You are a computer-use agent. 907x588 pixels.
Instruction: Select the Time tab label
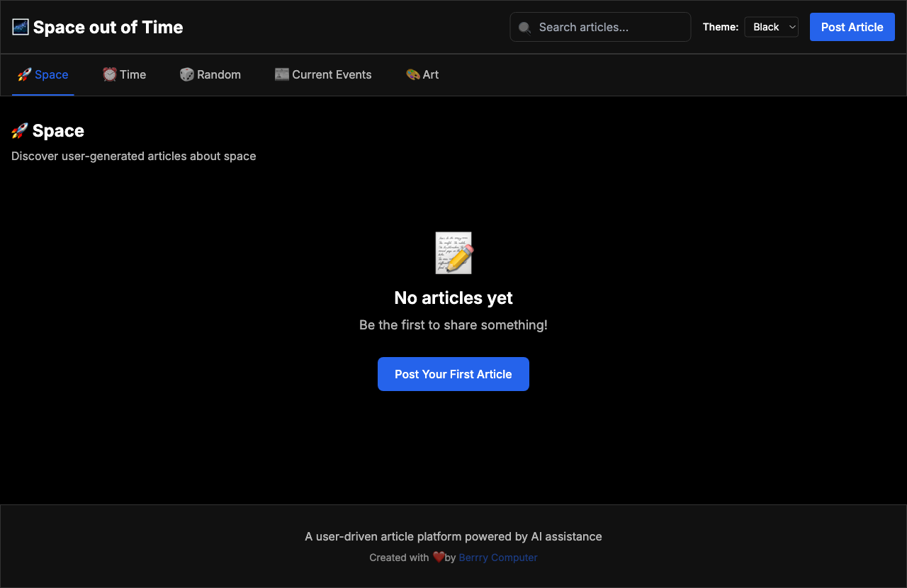[133, 74]
